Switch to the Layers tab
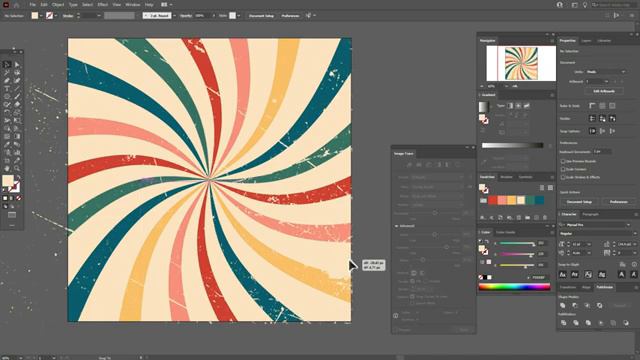This screenshot has height=360, width=640. coord(586,41)
